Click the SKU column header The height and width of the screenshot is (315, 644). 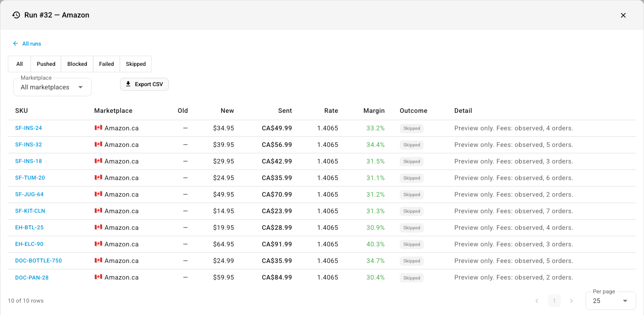point(22,111)
